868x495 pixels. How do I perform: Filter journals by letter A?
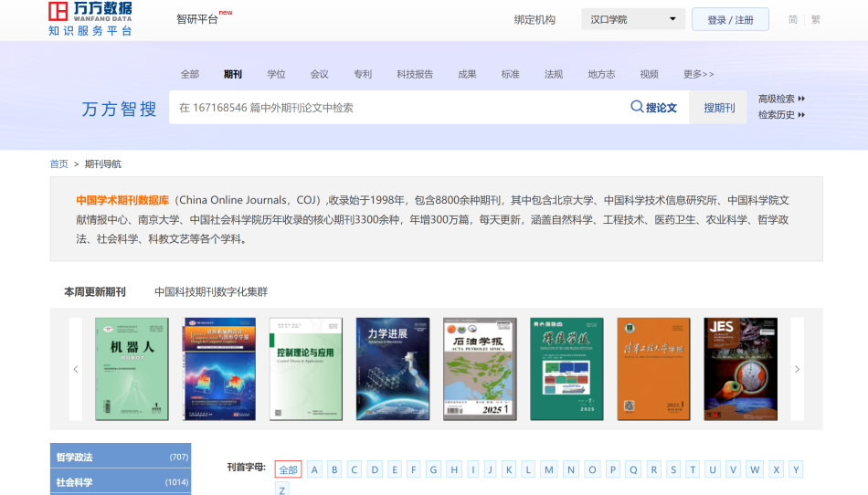314,469
